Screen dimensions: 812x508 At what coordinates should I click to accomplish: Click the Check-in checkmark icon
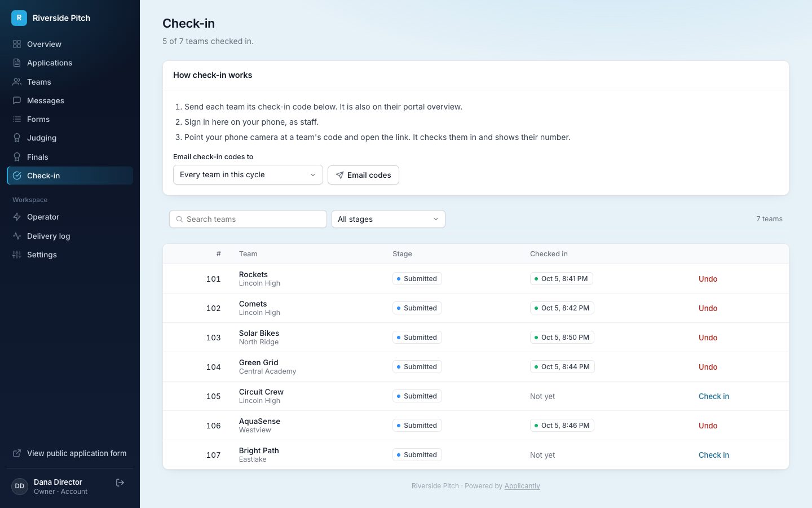(x=17, y=176)
